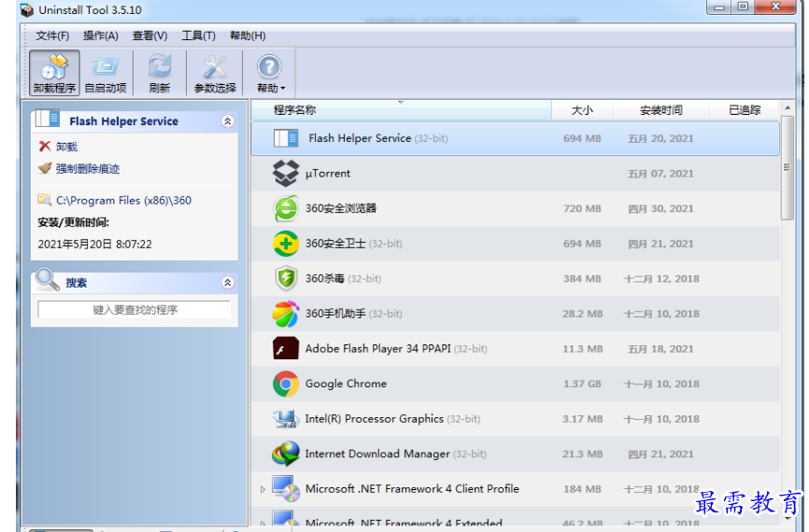Open the 自启动项 startup items tool

tap(105, 73)
